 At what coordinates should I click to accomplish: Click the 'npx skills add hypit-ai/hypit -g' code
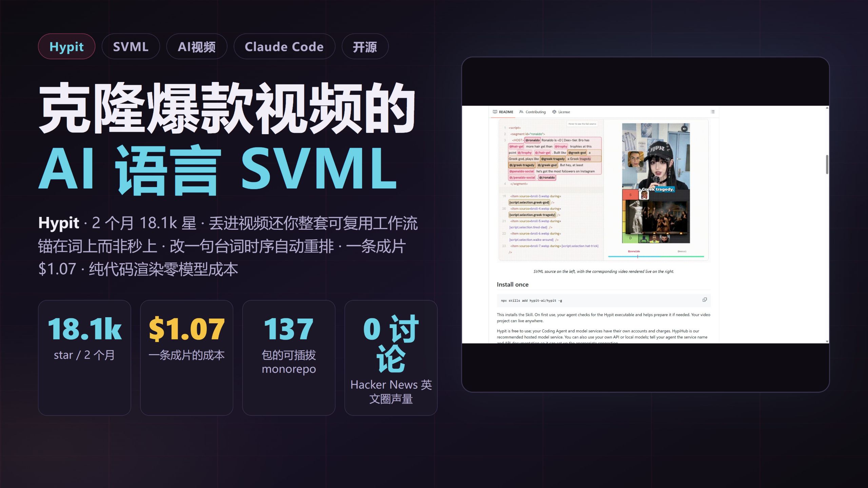click(x=531, y=301)
